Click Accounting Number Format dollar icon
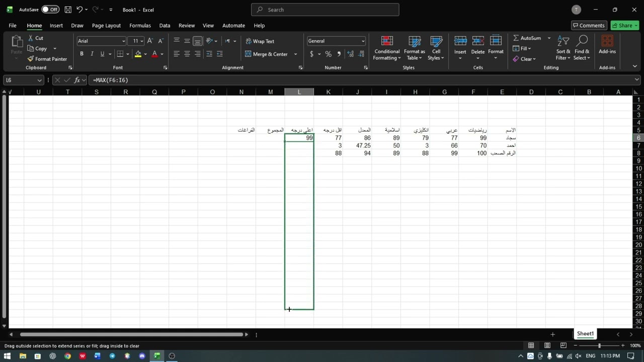Image resolution: width=644 pixels, height=362 pixels. 311,54
